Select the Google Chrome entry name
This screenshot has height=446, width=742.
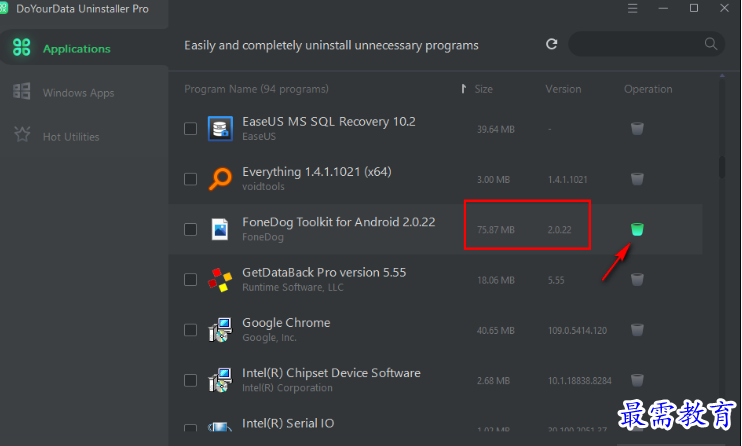point(286,323)
